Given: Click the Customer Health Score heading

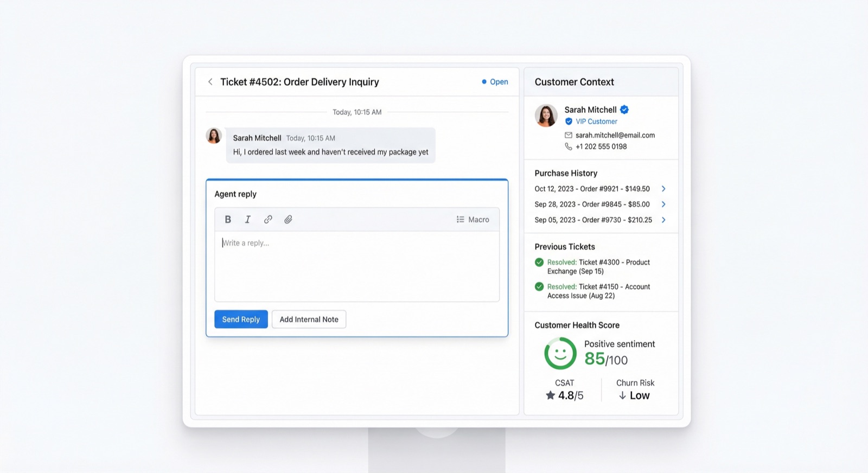Looking at the screenshot, I should click(577, 325).
